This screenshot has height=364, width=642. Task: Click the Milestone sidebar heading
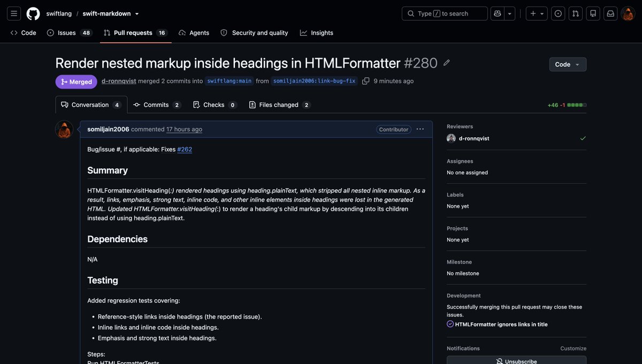(x=460, y=262)
